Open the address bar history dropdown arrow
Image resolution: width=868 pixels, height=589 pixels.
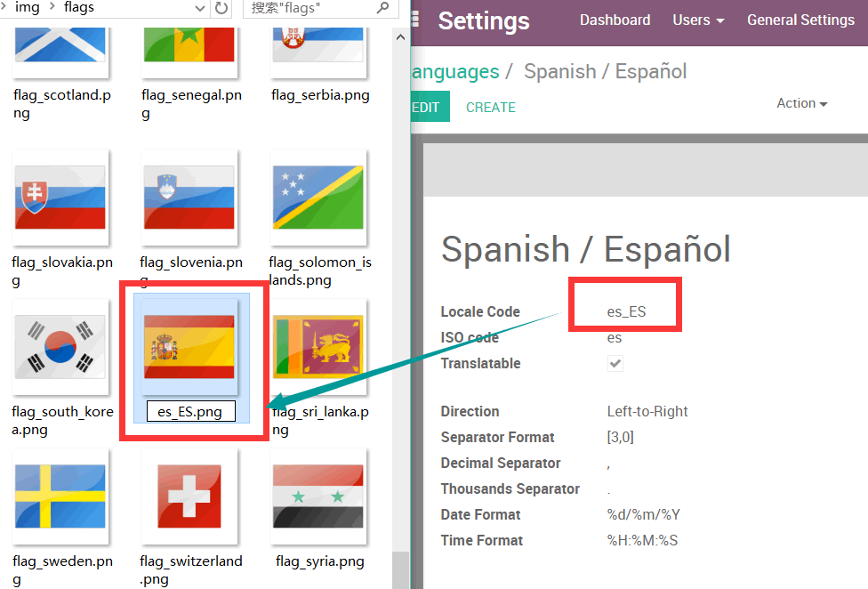pyautogui.click(x=199, y=9)
